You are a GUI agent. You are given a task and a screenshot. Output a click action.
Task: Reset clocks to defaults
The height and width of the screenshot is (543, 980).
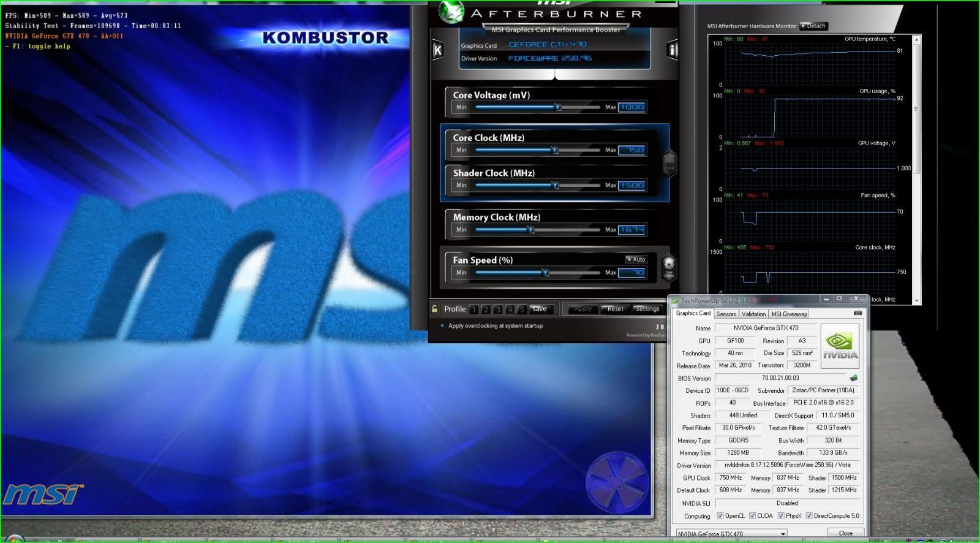point(615,309)
